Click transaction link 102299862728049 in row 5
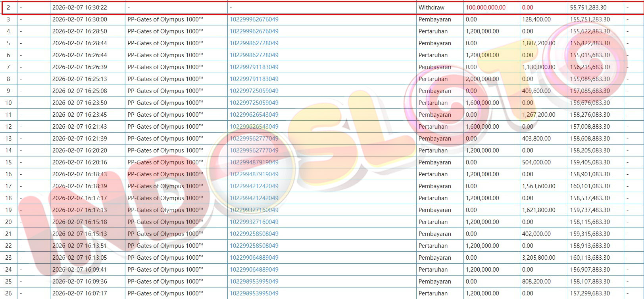 pos(254,43)
